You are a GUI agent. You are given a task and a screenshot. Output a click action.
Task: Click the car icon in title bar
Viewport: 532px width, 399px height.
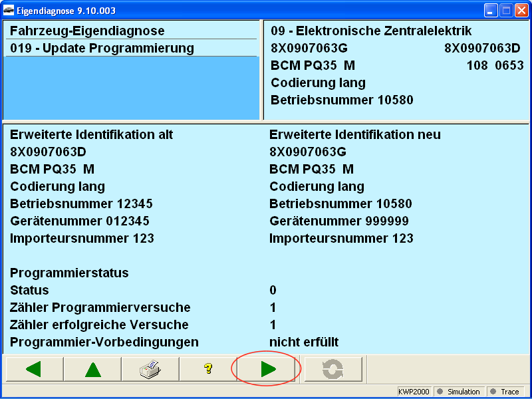(9, 10)
